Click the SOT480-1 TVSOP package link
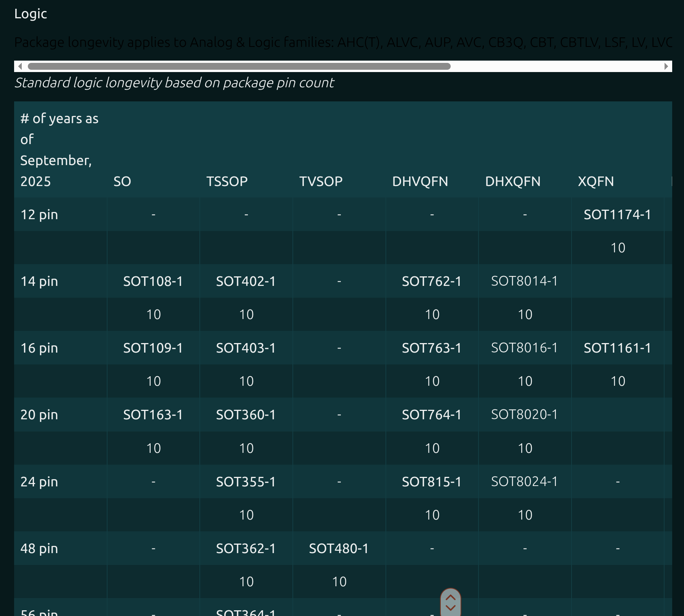Screen dimensions: 684x616 click(339, 549)
